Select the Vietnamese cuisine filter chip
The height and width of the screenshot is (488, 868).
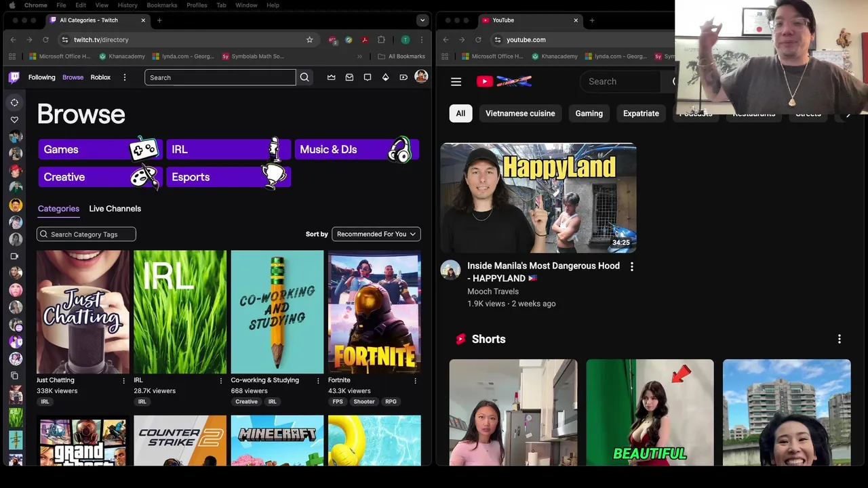(520, 113)
